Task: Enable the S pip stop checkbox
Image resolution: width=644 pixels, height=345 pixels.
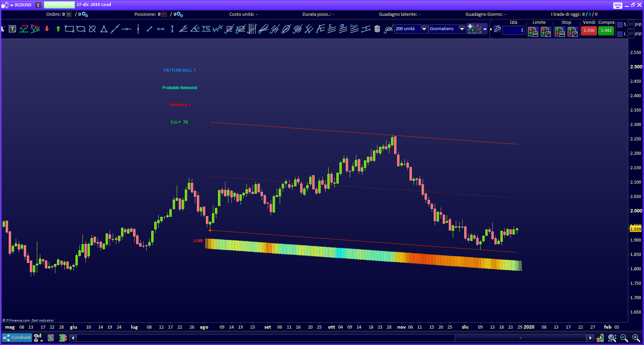Action: point(620,24)
